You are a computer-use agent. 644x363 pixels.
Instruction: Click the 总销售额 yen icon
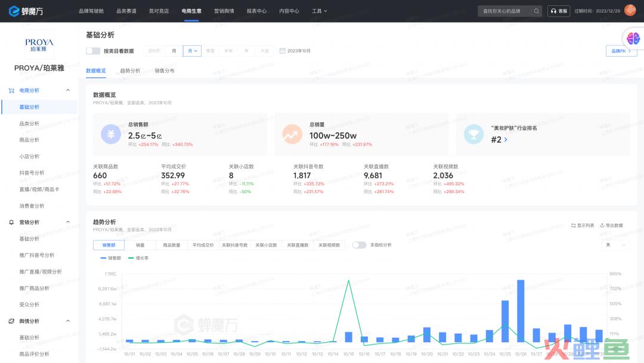111,134
